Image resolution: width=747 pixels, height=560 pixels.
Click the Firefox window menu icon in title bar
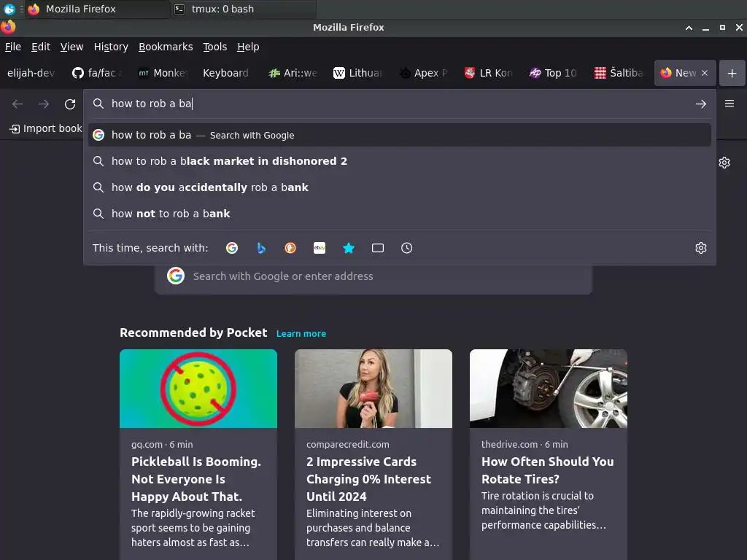point(8,27)
